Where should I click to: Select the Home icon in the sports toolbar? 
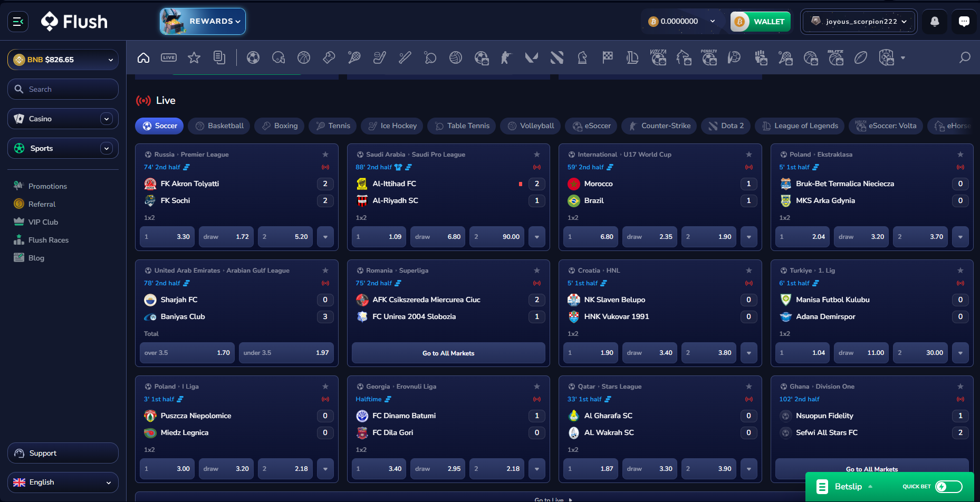(x=143, y=57)
